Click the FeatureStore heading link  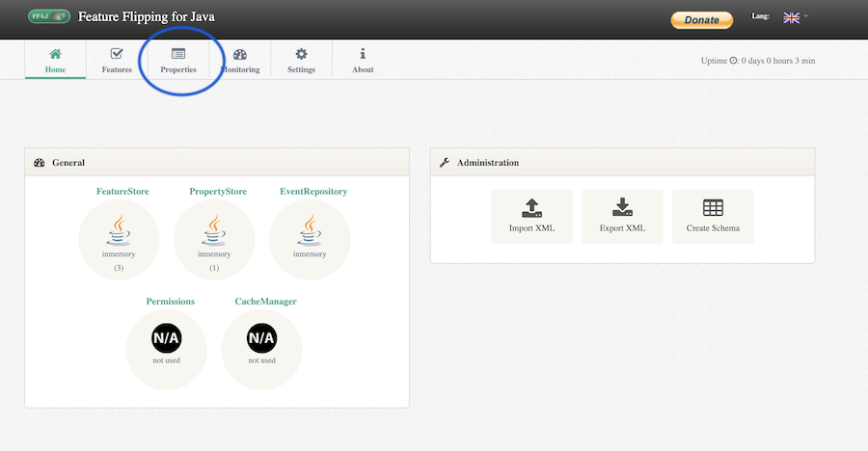(122, 192)
